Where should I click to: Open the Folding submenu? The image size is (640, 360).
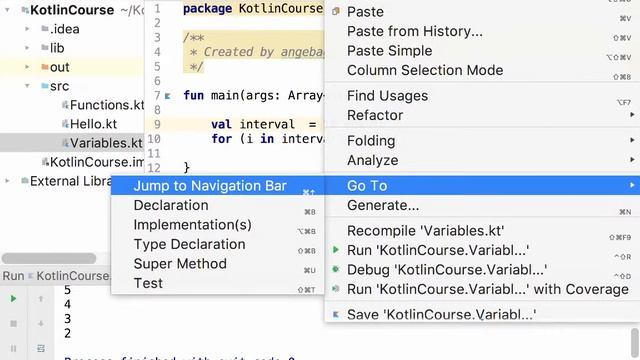click(x=482, y=141)
